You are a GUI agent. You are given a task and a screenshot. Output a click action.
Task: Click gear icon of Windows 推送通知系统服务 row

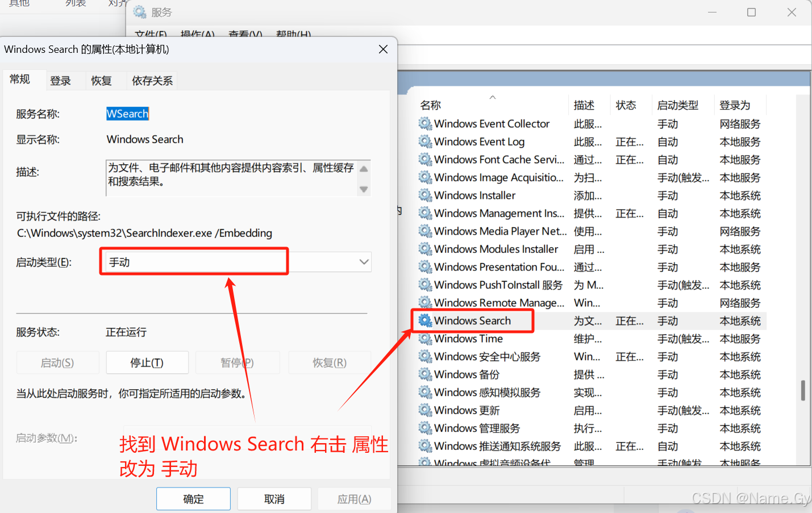click(425, 446)
